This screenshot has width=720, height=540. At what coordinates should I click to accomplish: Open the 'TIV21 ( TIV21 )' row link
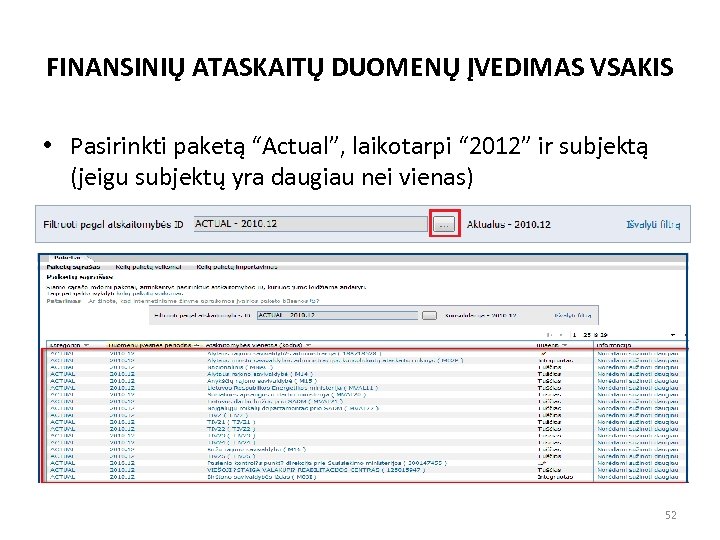(231, 422)
